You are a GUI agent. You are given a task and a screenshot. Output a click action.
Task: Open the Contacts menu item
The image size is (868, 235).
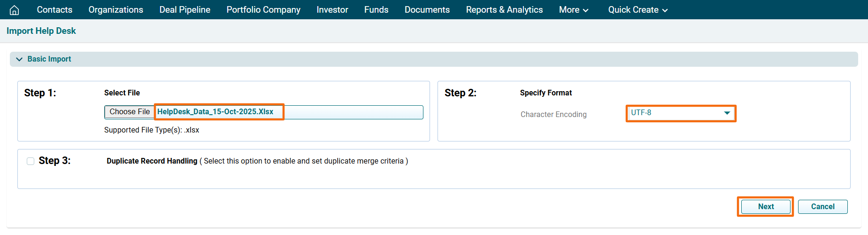[54, 10]
